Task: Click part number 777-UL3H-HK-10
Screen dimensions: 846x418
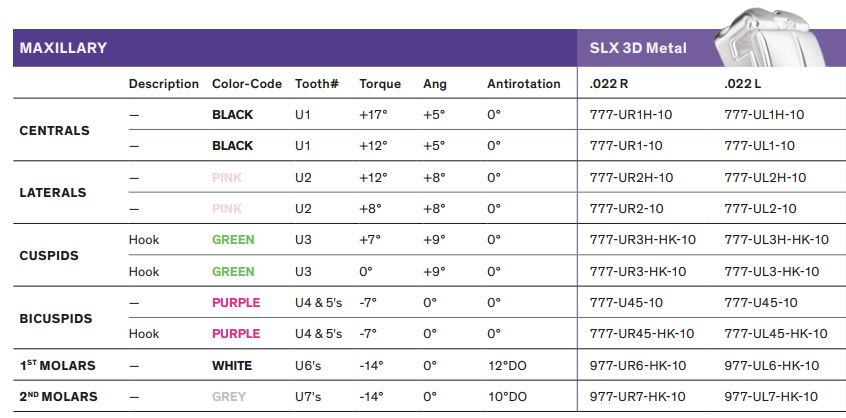Action: [776, 240]
